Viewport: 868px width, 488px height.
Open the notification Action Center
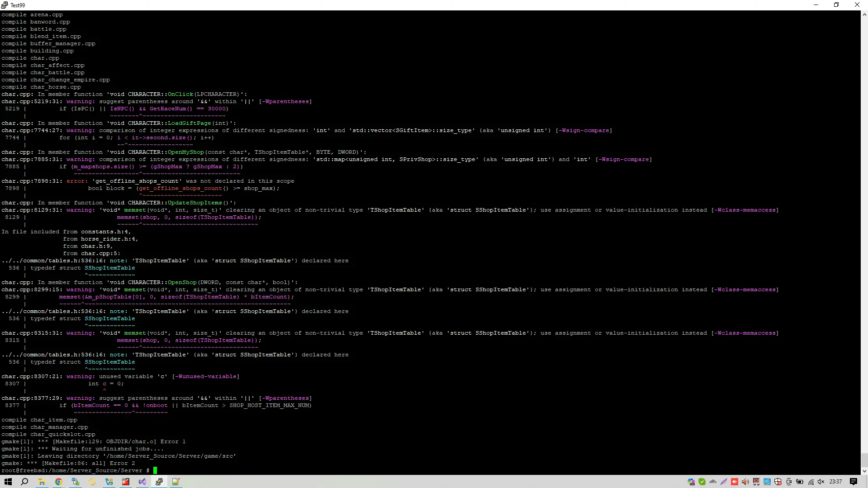point(854,482)
